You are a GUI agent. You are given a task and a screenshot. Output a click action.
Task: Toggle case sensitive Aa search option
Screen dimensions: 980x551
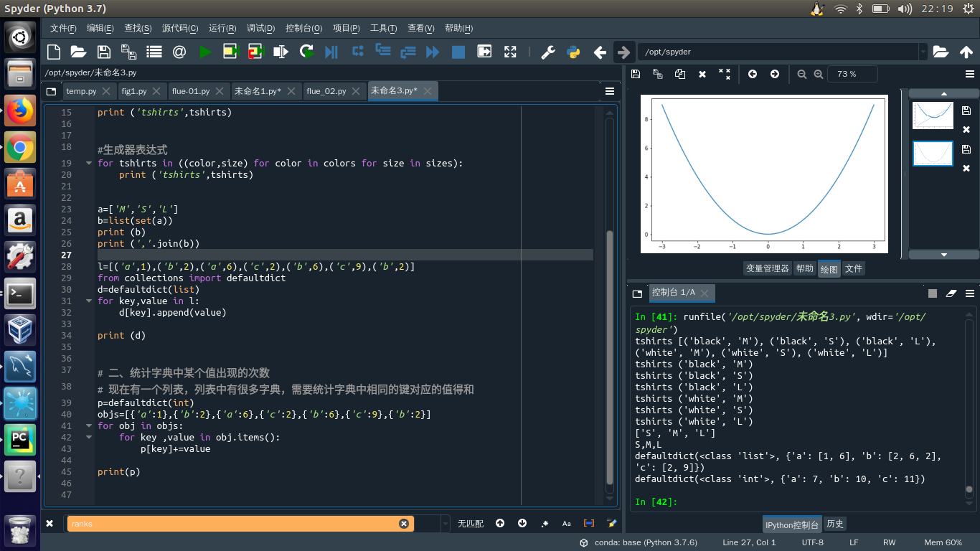pyautogui.click(x=567, y=524)
